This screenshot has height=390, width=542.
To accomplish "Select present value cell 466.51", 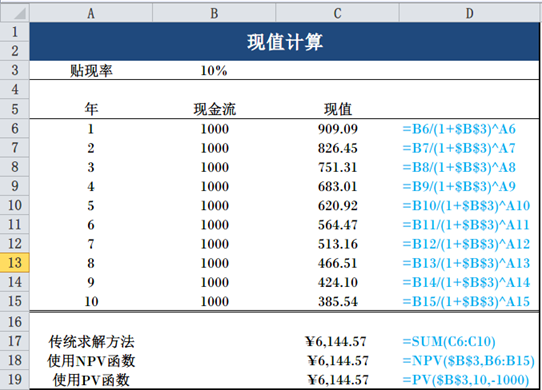I will pyautogui.click(x=338, y=263).
